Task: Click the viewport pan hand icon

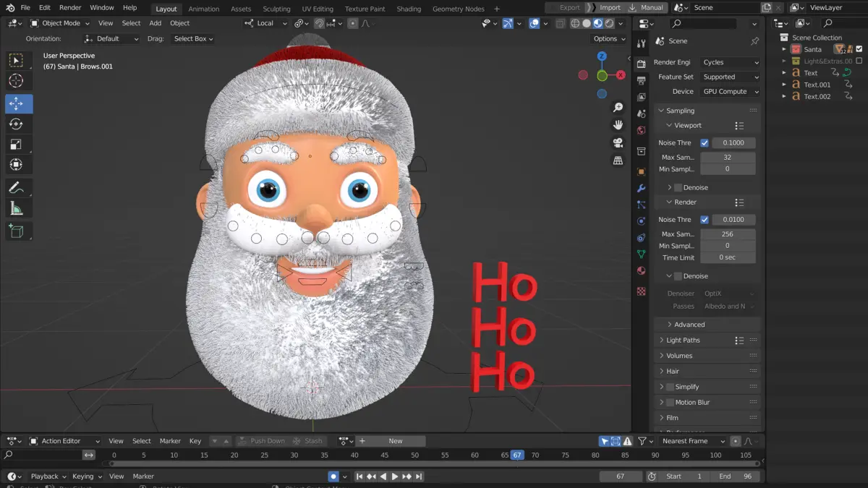Action: pos(618,125)
